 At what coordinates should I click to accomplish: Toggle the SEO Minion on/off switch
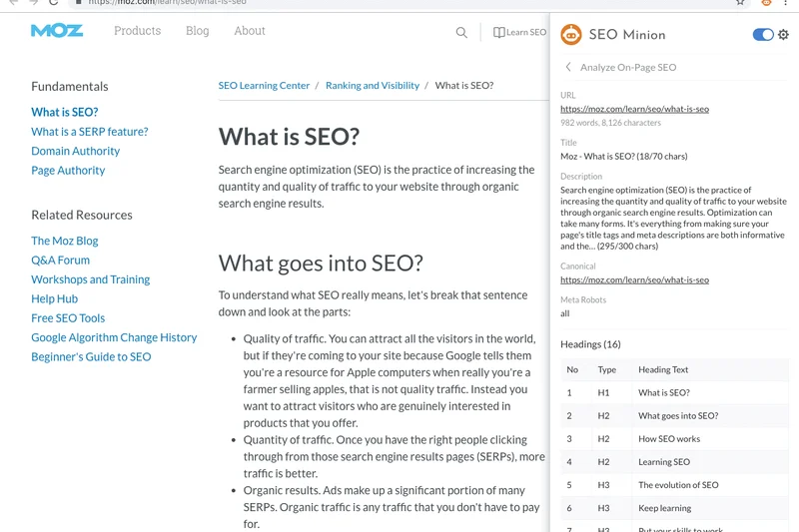pos(763,35)
